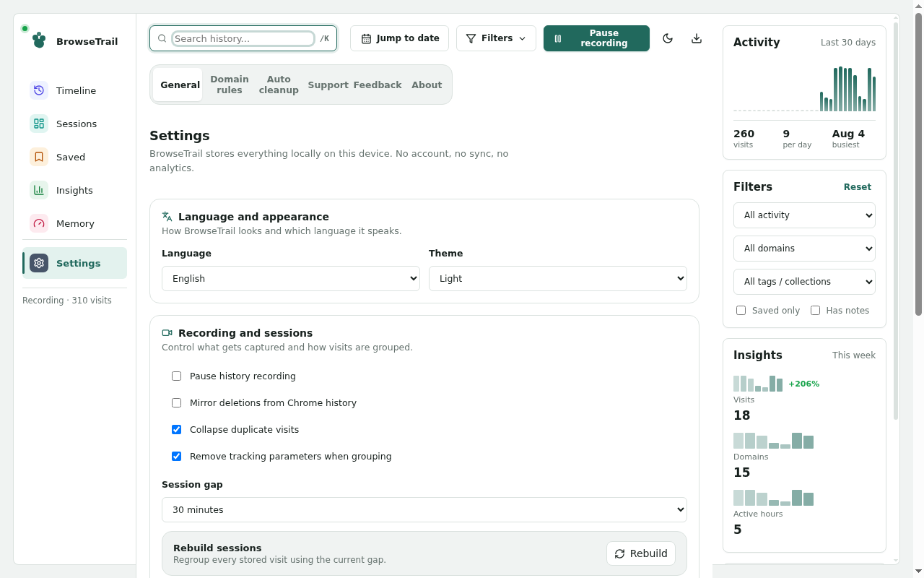Image resolution: width=924 pixels, height=578 pixels.
Task: Click the Pause recording button
Action: point(596,38)
